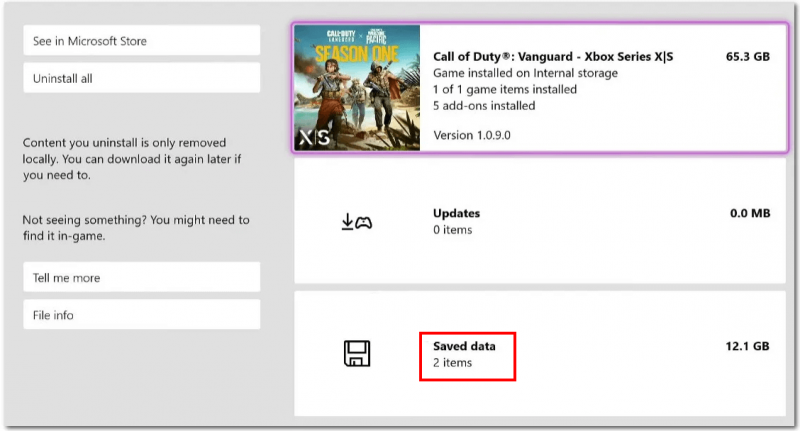The width and height of the screenshot is (800, 431).
Task: Open the Updates label
Action: [x=457, y=213]
